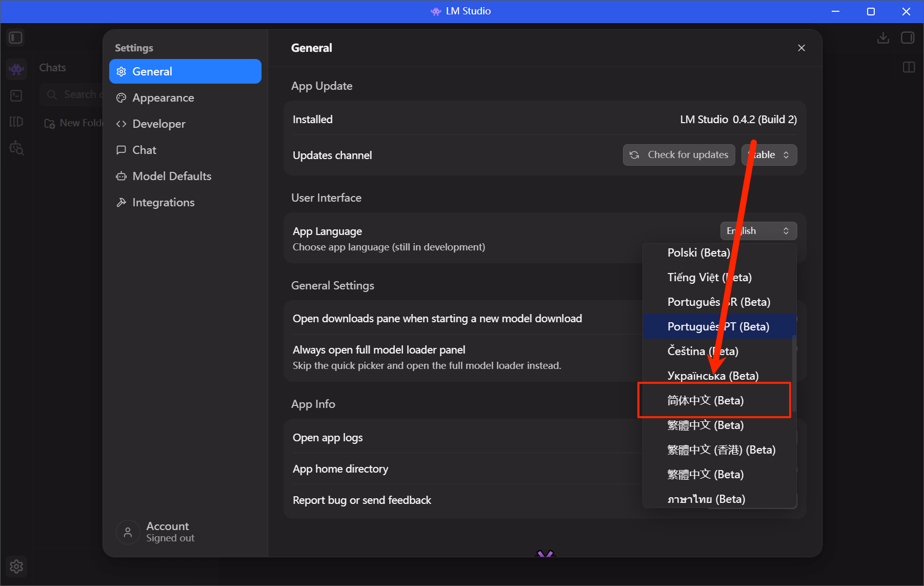
Task: Open the Stable updates channel dropdown
Action: click(769, 155)
